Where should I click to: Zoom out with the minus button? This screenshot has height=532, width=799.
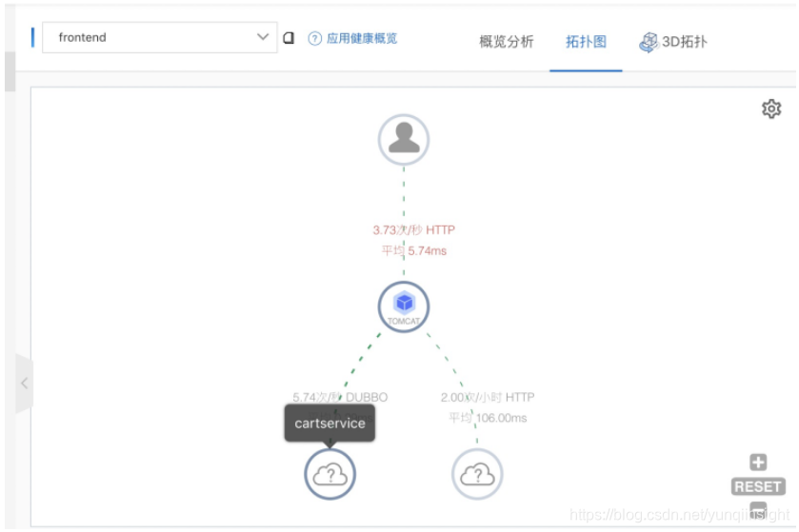tap(758, 509)
